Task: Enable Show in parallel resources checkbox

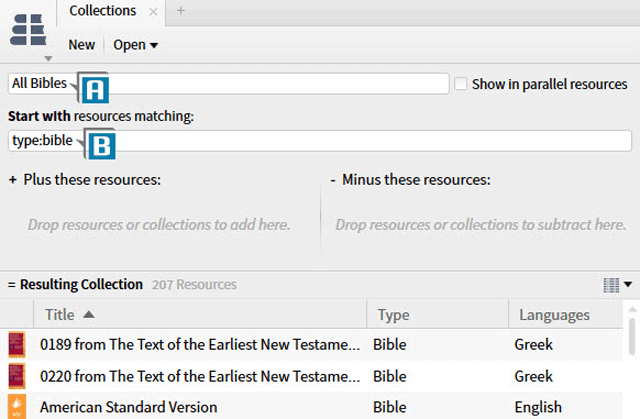Action: point(461,84)
